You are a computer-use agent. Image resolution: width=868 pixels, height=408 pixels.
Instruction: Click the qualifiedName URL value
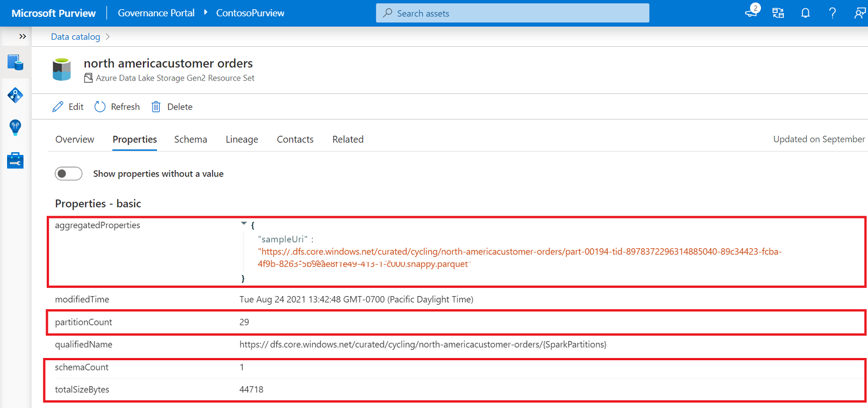click(x=423, y=344)
